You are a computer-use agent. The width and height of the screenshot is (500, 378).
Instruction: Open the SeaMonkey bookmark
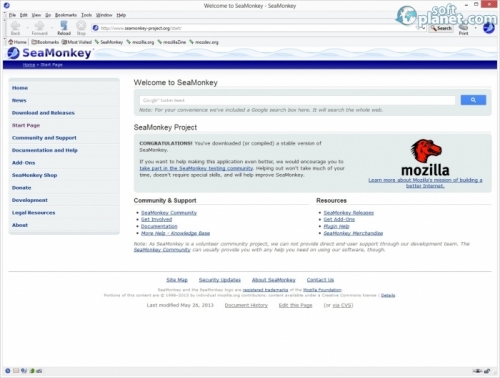[109, 42]
